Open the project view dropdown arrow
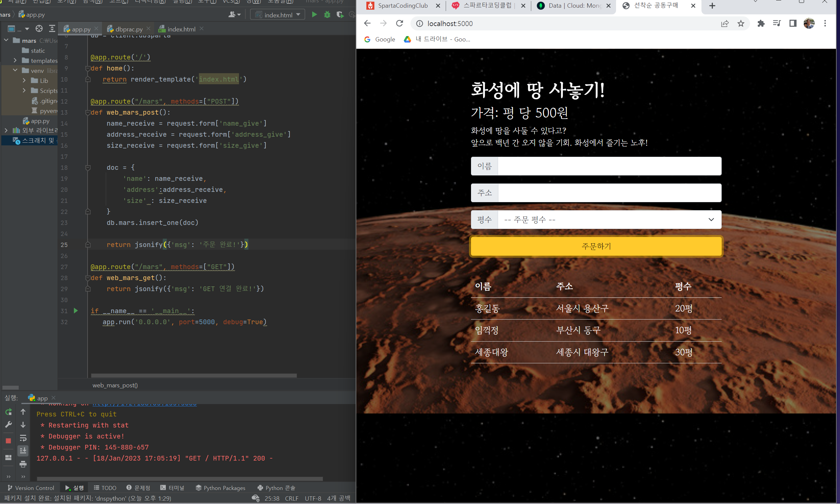This screenshot has width=840, height=504. click(27, 29)
